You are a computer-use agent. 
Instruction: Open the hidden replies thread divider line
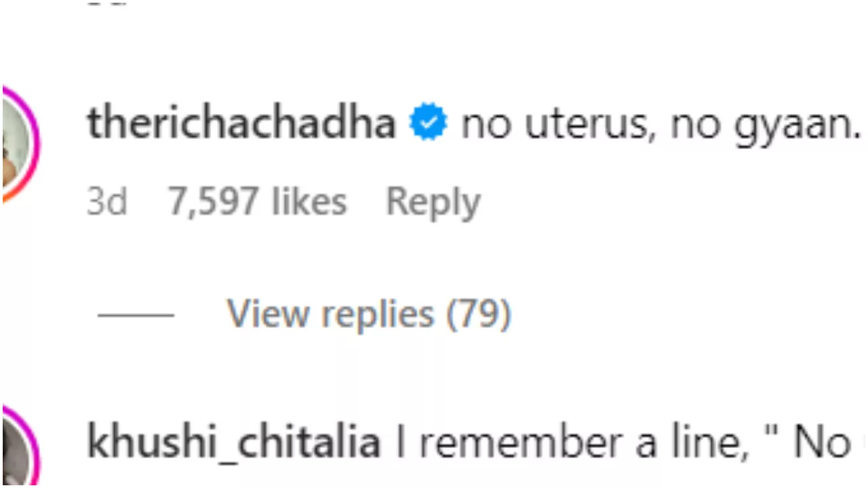pyautogui.click(x=136, y=312)
